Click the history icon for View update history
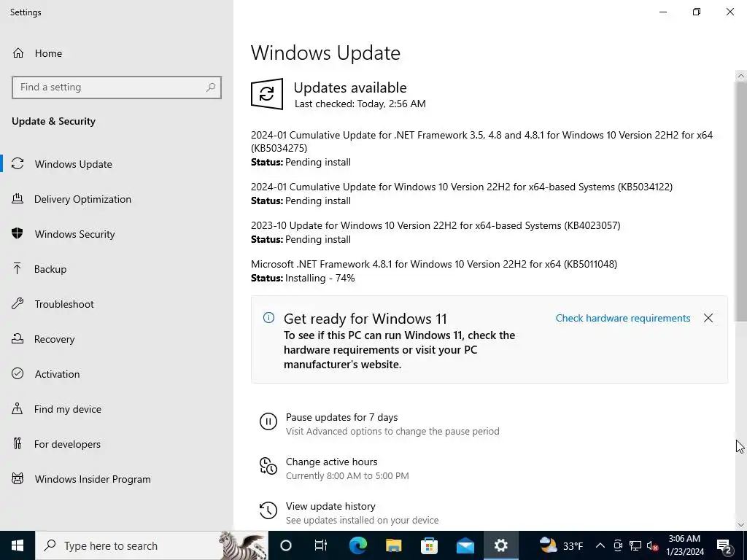 (268, 510)
